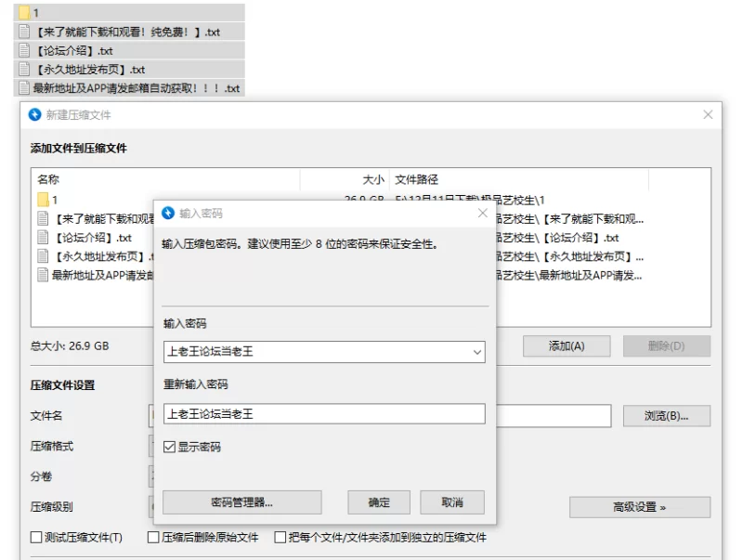Click the 【永久地址发布页】.txt icon in top list
This screenshot has height=560, width=743.
[24, 70]
